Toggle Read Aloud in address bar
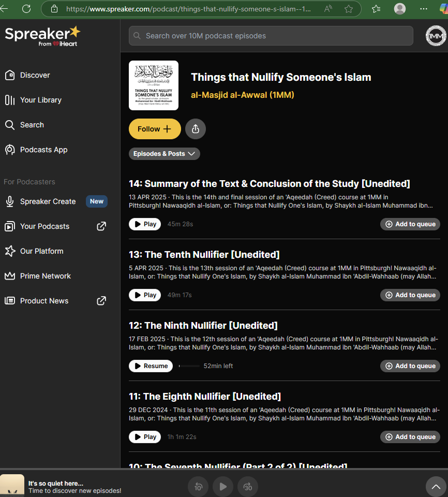The width and height of the screenshot is (448, 497). 328,9
